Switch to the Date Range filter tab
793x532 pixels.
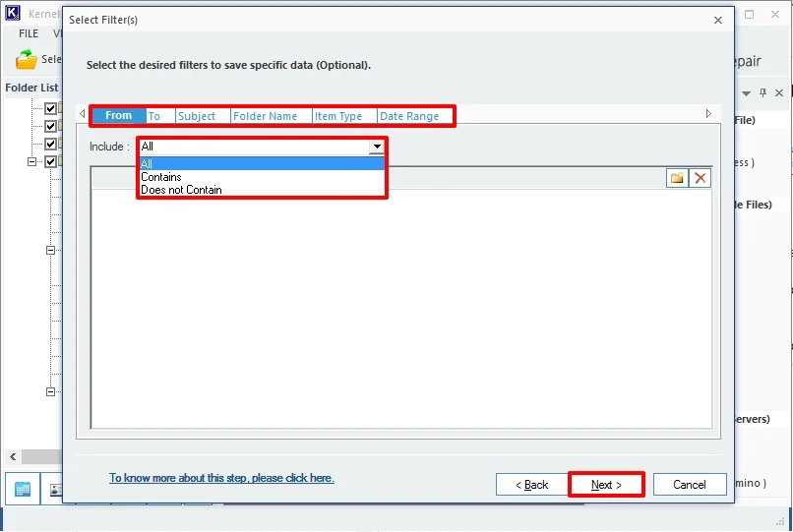click(409, 116)
